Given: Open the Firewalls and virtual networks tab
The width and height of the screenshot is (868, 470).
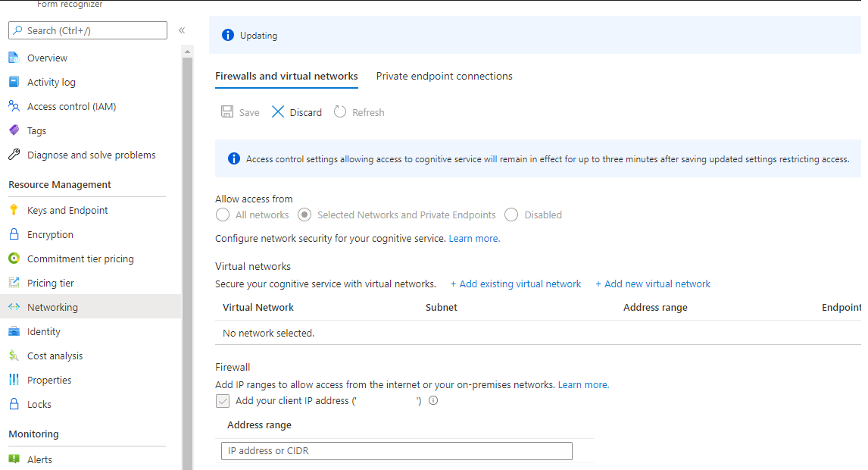Looking at the screenshot, I should pos(286,76).
